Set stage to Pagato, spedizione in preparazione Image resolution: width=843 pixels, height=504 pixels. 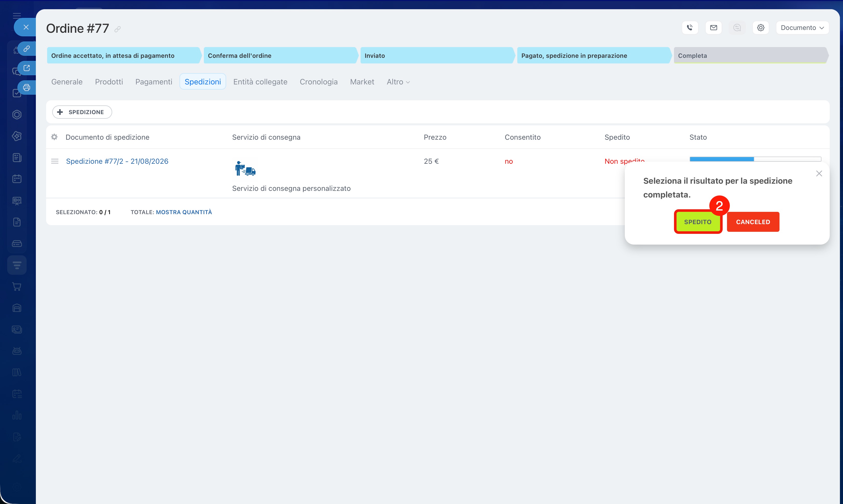594,55
